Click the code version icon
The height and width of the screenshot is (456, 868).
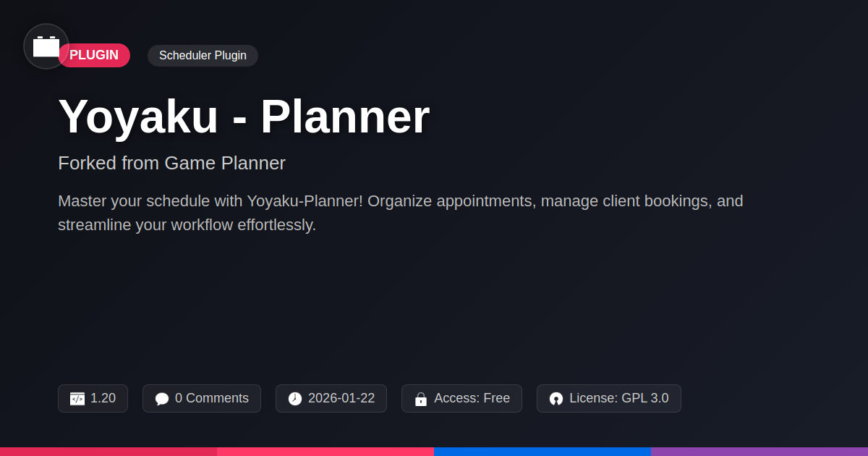[x=77, y=399]
